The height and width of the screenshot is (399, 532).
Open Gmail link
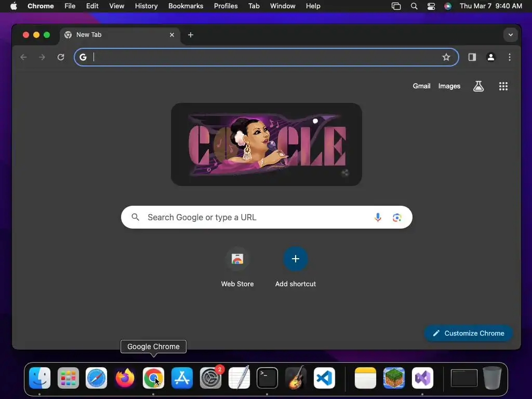click(421, 86)
